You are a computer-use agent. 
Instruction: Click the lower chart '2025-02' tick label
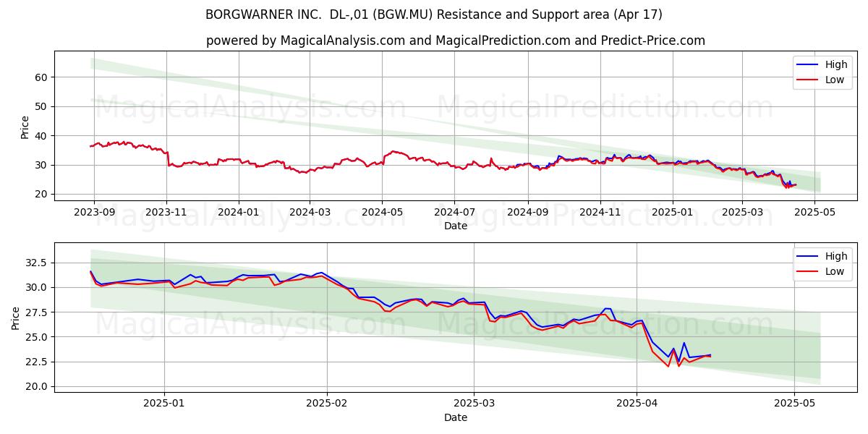327,404
